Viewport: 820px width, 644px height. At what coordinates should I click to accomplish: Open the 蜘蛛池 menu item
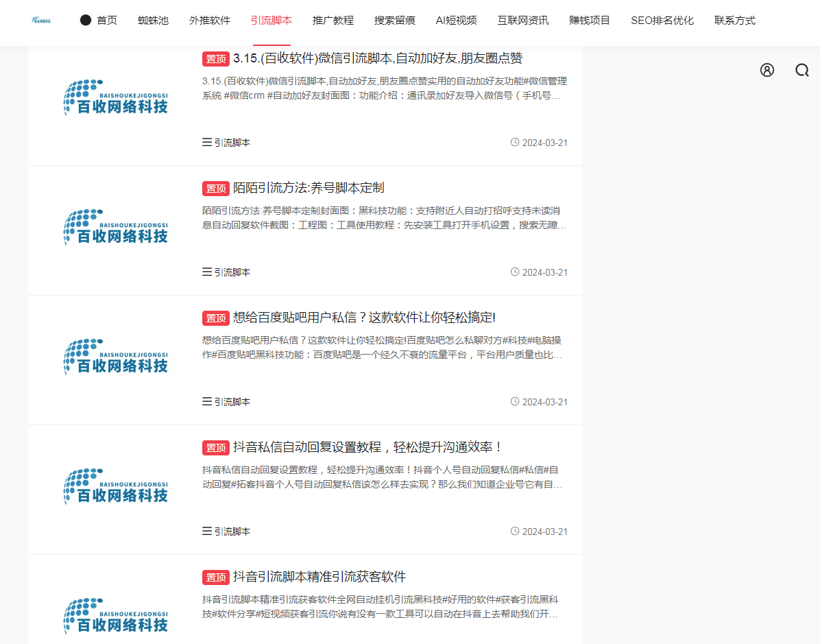153,21
